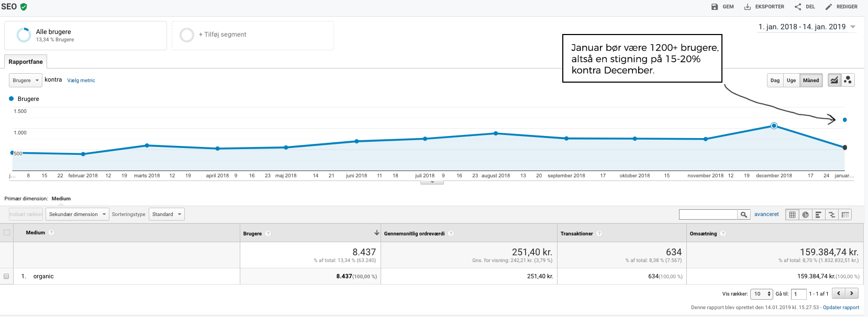Tick the checkbox for the organic row
The width and height of the screenshot is (868, 317).
coord(6,276)
